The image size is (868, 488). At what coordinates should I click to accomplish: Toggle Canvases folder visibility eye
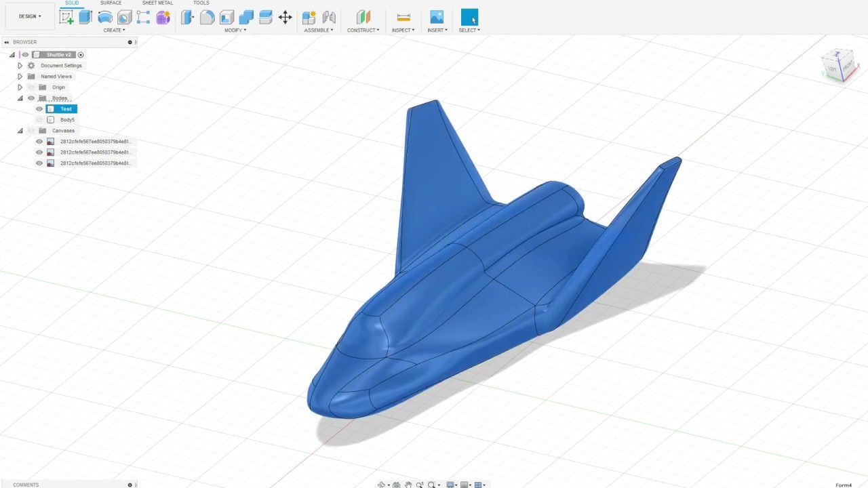(x=31, y=131)
